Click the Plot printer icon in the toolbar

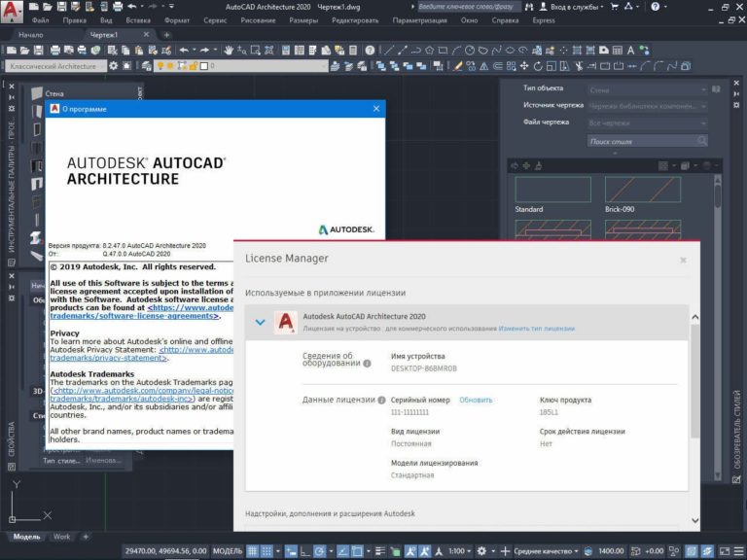point(55,50)
